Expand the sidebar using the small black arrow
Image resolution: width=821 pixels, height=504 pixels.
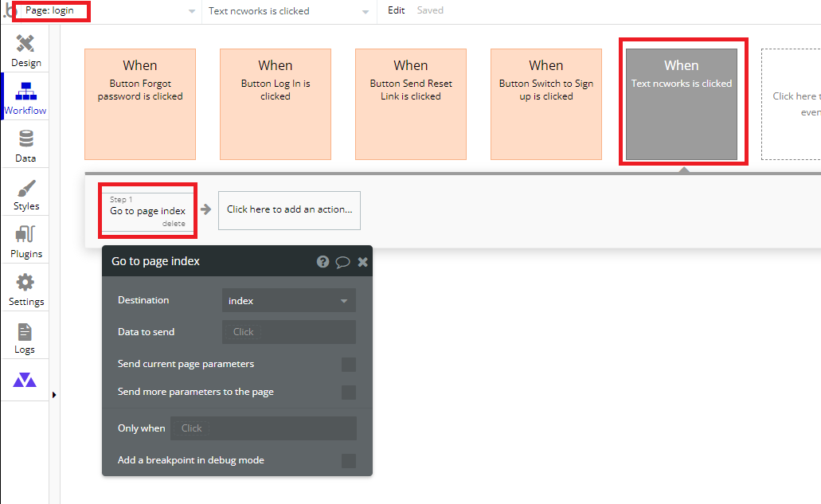click(x=54, y=395)
